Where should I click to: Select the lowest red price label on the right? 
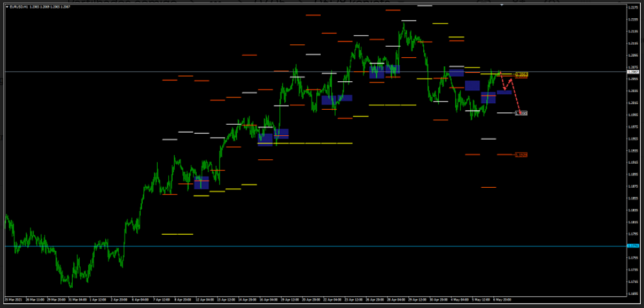pos(521,155)
